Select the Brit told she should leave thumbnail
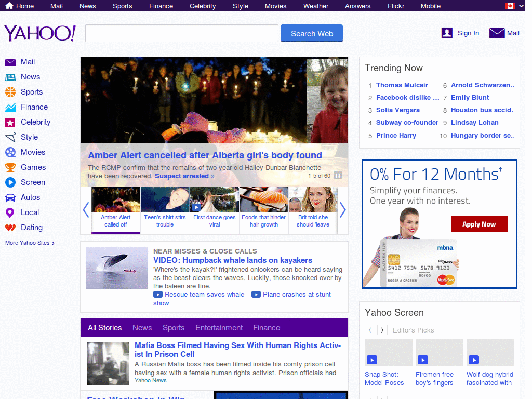Screen dimensions: 532x399 point(313,210)
